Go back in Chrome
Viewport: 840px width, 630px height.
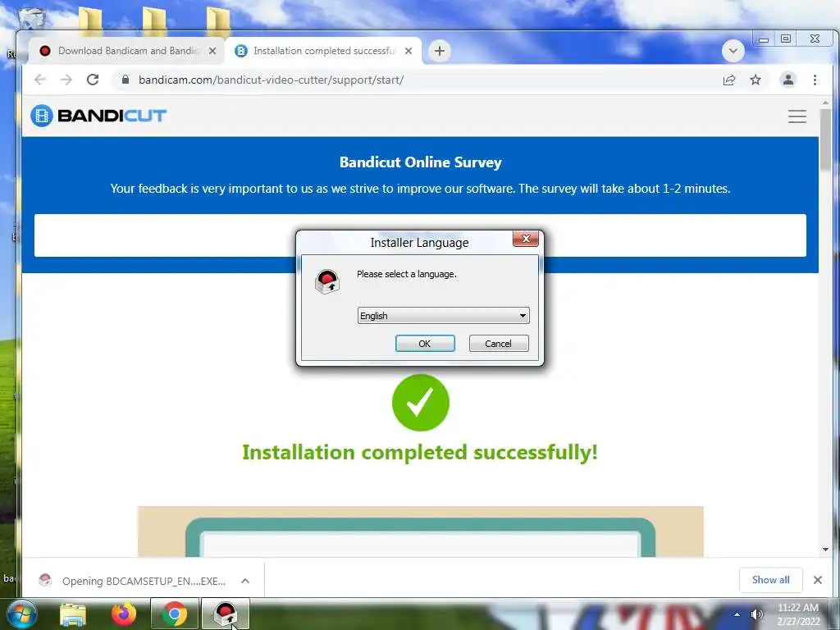coord(40,80)
